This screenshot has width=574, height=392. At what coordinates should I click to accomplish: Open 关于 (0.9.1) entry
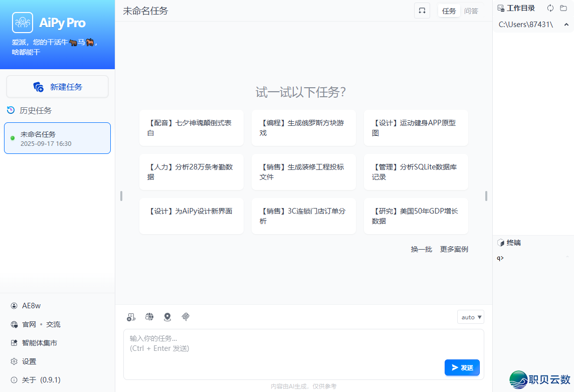point(41,380)
